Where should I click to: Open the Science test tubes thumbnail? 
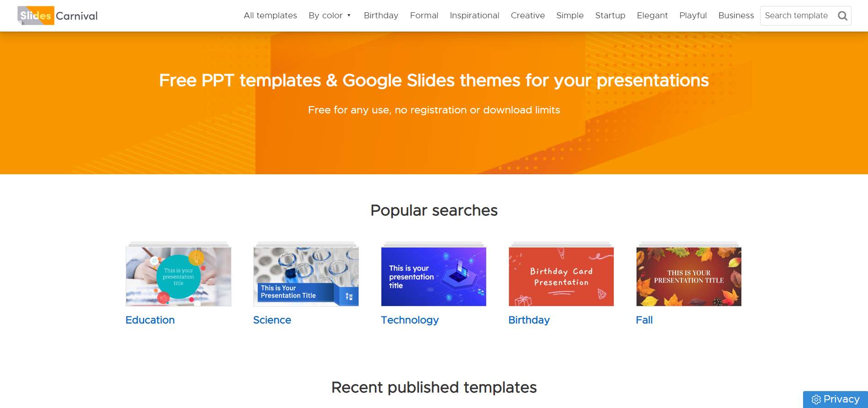tap(306, 277)
